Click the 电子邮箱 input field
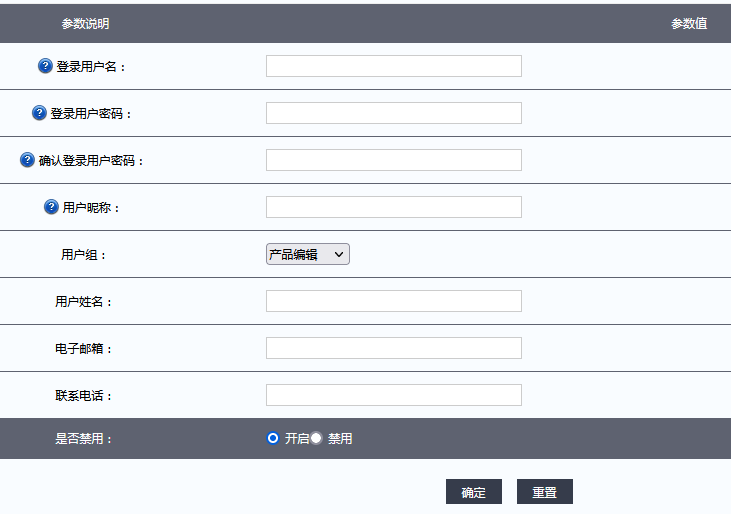Viewport: 731px width, 514px height. pyautogui.click(x=393, y=348)
